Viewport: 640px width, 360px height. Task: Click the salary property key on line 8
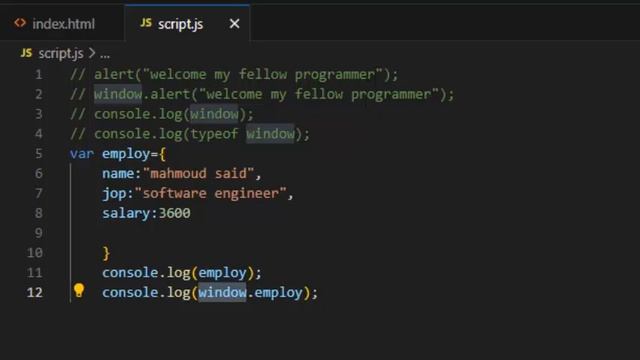126,213
